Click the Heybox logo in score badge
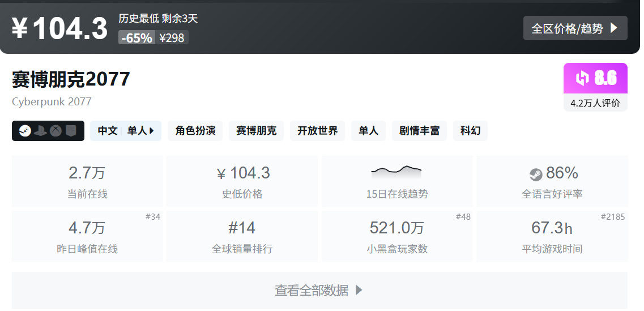Viewport: 644px width, 311px height. (x=582, y=78)
